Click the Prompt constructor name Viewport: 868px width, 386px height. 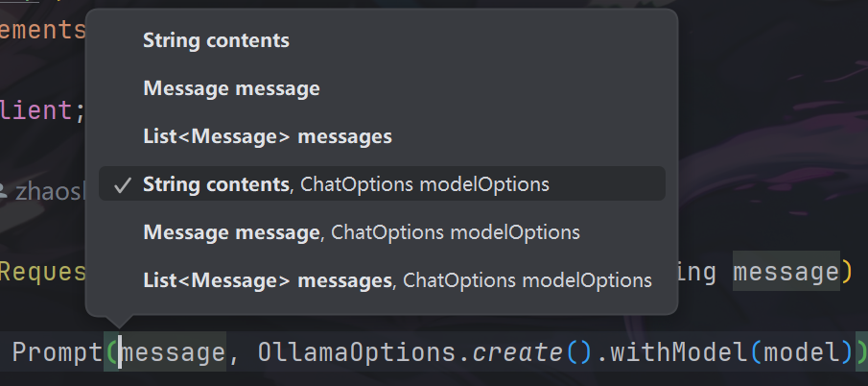click(x=57, y=352)
